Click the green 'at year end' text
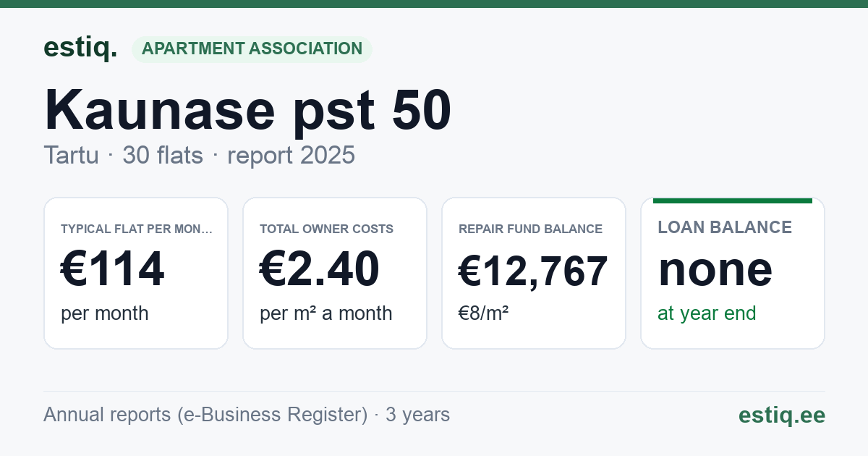Viewport: 868px width, 456px height. [x=707, y=313]
